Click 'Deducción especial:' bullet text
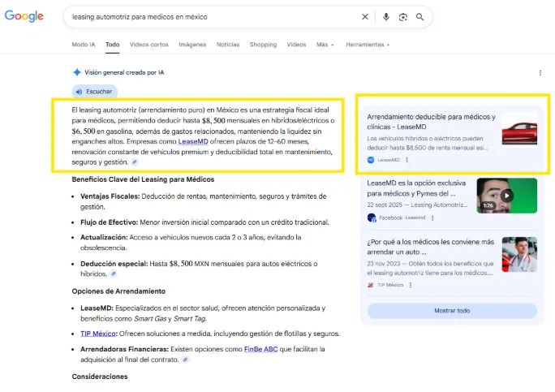Viewport: 555px width, 392px height. [x=114, y=264]
